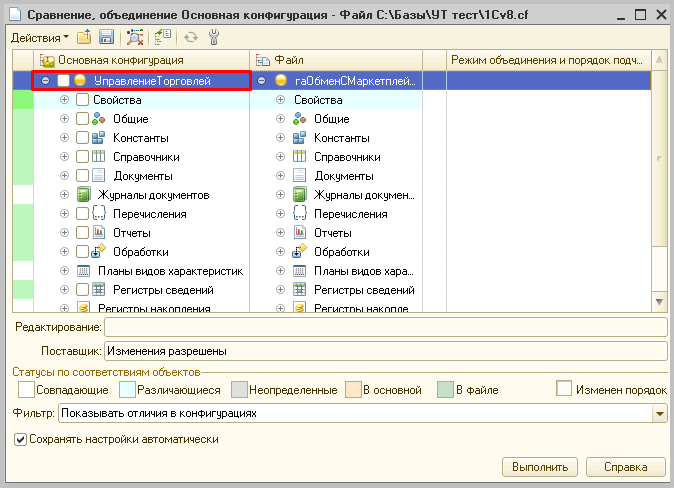Click the Общие icon in Основная конфигурация column
The width and height of the screenshot is (674, 488).
pos(98,119)
